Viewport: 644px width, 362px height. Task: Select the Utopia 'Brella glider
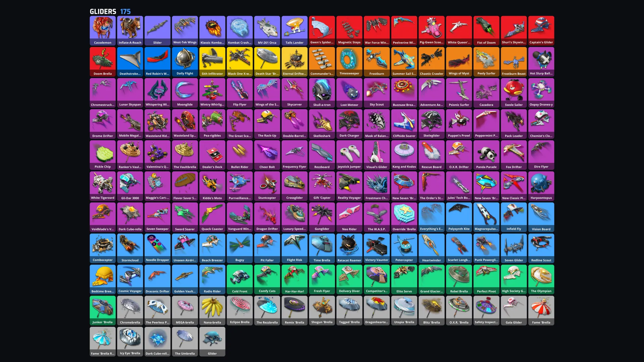(404, 311)
